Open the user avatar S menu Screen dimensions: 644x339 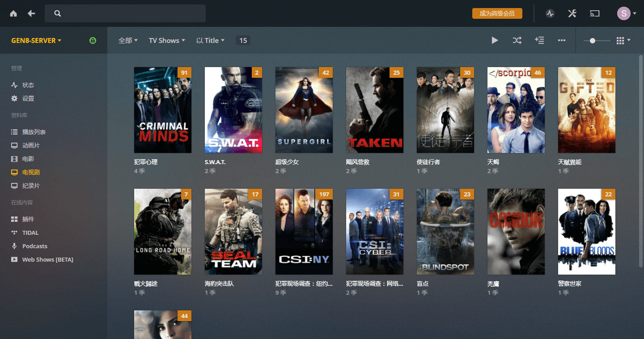[x=627, y=13]
